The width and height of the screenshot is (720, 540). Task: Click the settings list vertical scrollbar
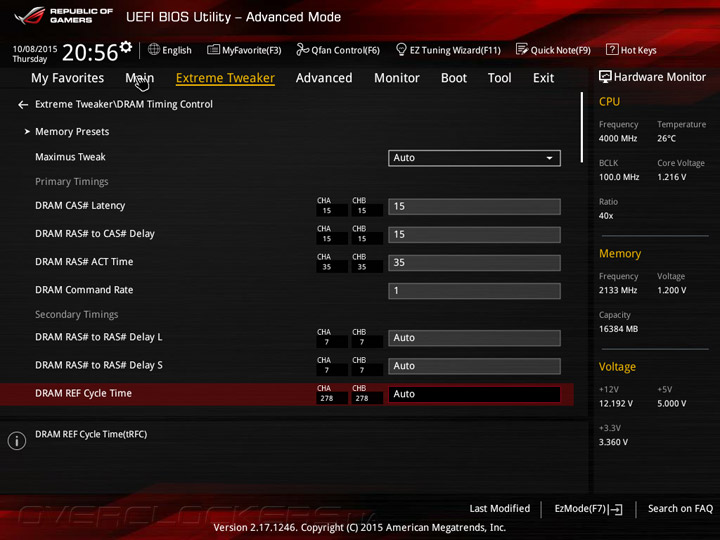581,127
